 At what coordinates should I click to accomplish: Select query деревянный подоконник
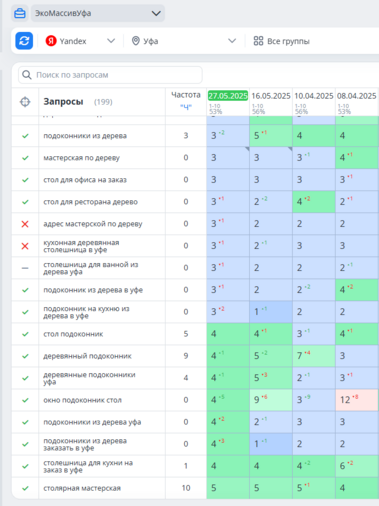click(87, 356)
